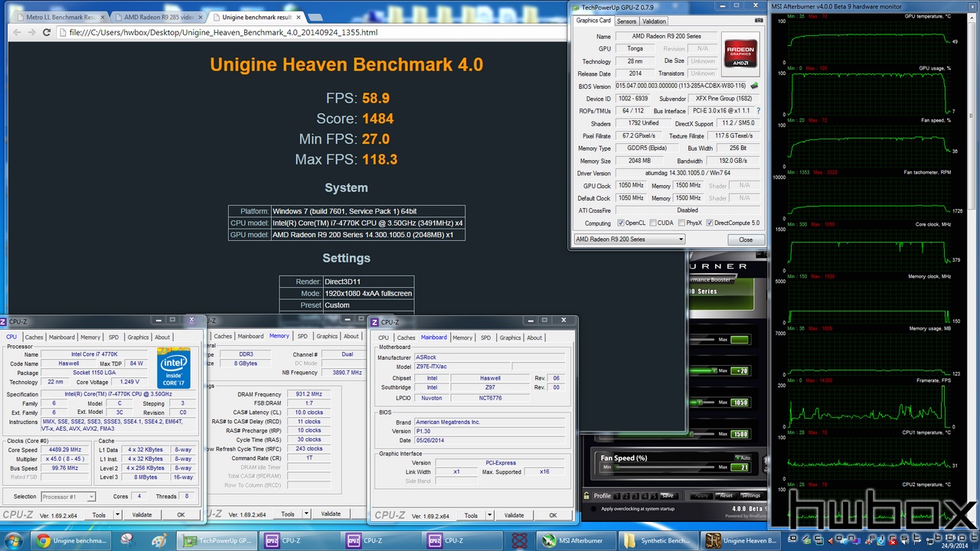Click Intel Core i7 badge in CPU-Z
This screenshot has height=551, width=980.
coord(174,368)
